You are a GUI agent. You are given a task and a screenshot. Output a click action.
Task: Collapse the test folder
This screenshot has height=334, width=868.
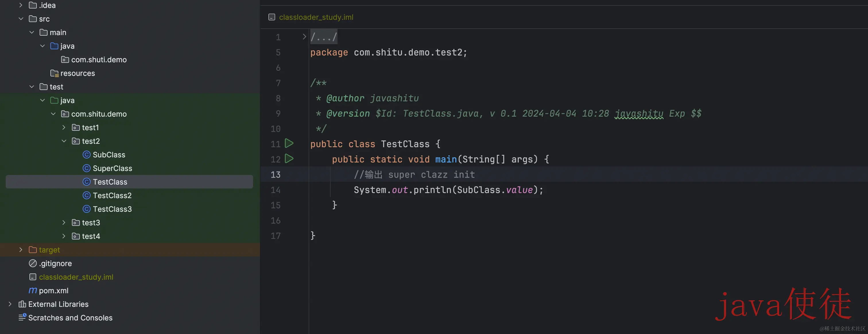(32, 87)
